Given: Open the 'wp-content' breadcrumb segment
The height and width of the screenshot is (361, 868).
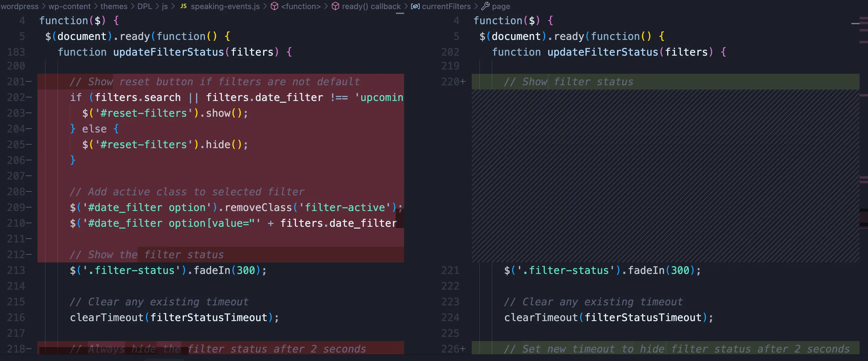Looking at the screenshot, I should point(69,6).
